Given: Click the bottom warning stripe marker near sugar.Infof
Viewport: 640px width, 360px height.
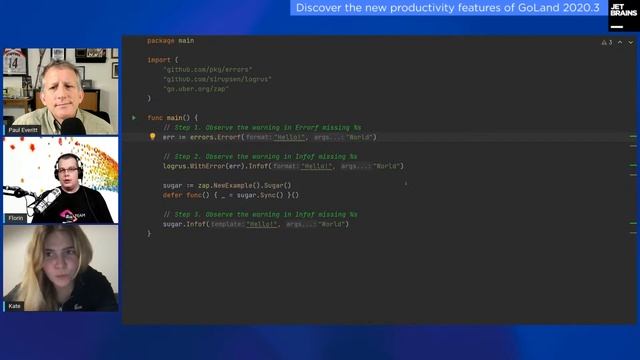Looking at the screenshot, I should point(633,233).
